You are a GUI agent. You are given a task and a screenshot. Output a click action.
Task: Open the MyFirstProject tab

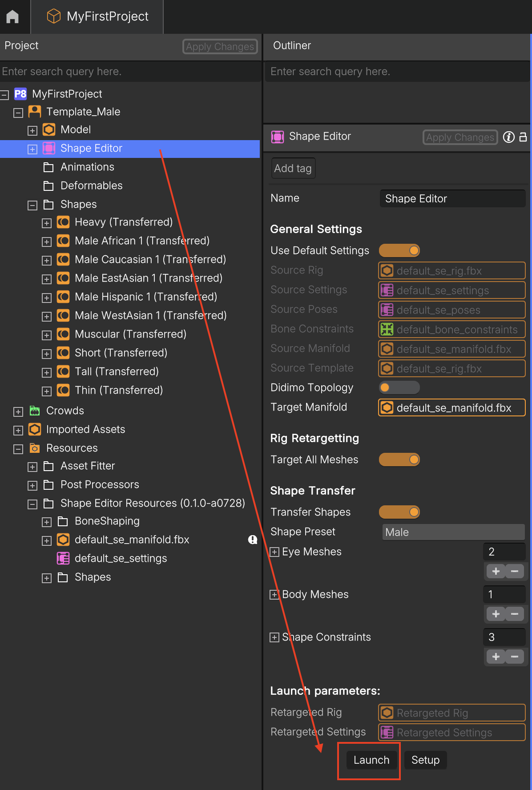pyautogui.click(x=97, y=16)
